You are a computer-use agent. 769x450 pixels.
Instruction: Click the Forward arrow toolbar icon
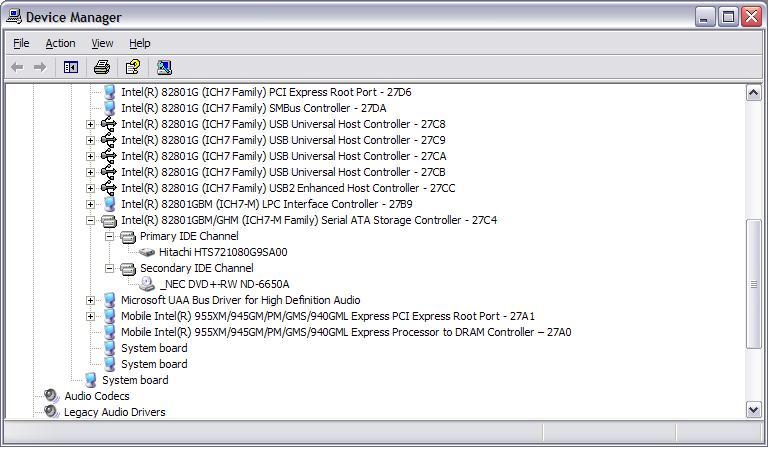click(40, 67)
